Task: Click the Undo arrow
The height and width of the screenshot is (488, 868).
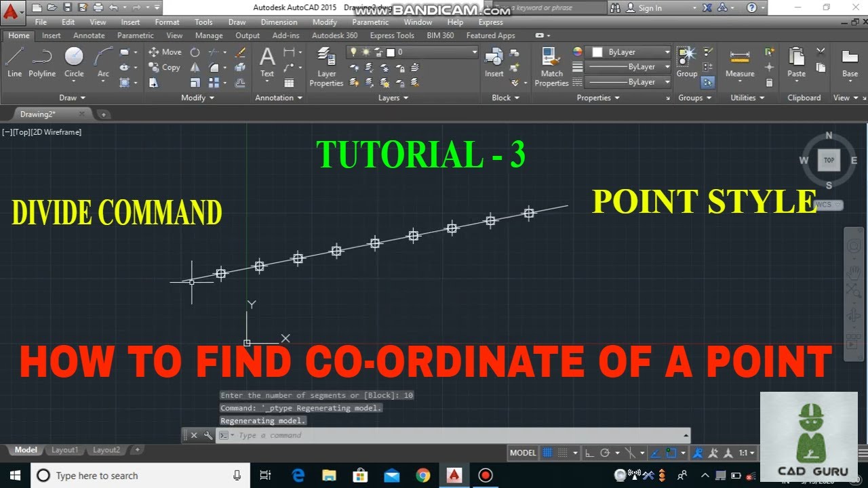Action: point(113,8)
